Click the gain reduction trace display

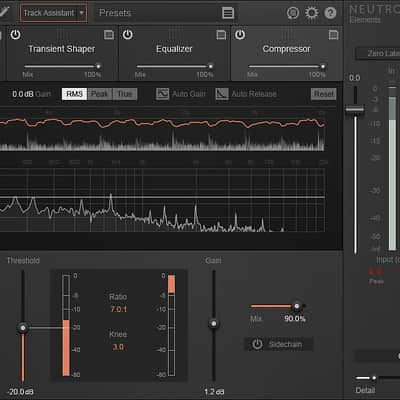[x=162, y=132]
